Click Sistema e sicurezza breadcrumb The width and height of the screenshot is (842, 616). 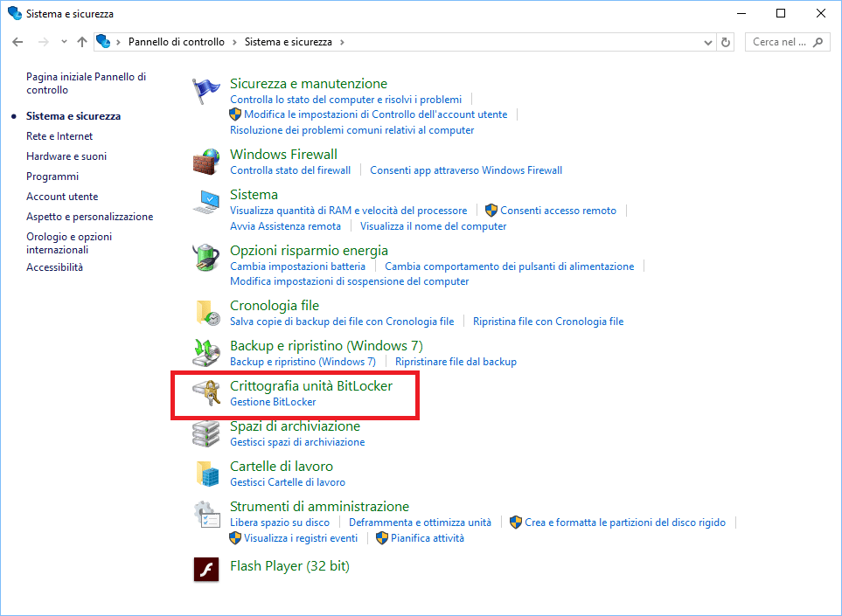289,42
